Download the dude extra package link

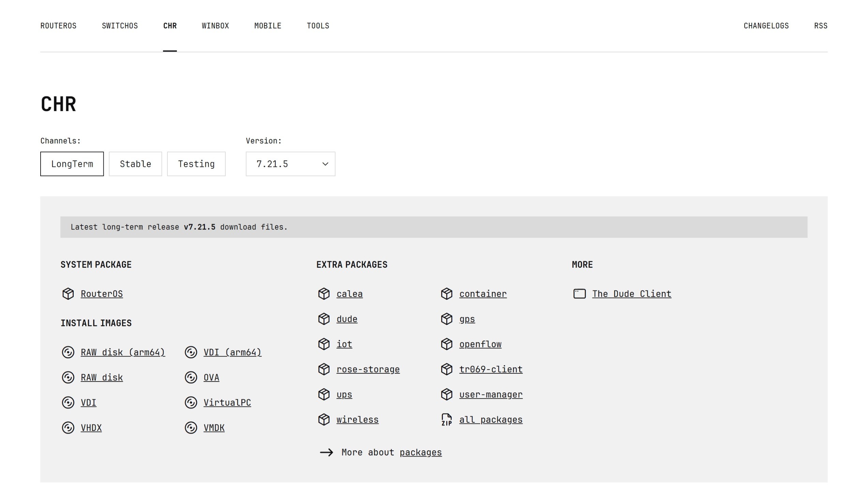347,319
